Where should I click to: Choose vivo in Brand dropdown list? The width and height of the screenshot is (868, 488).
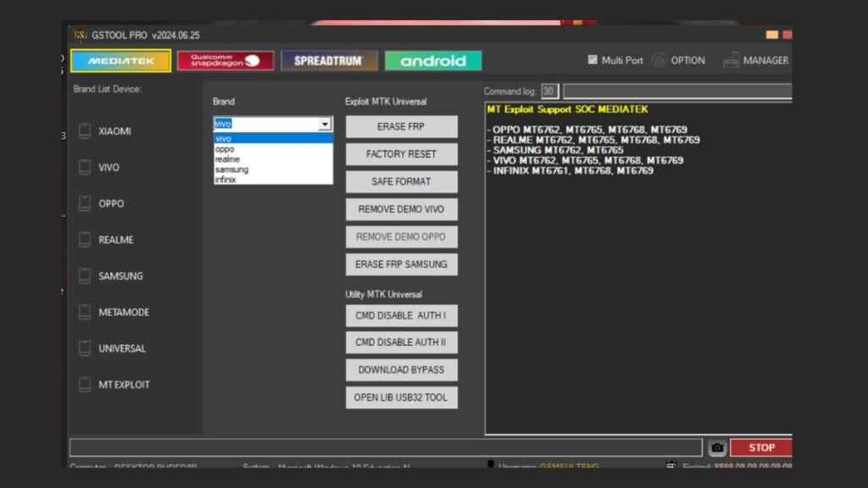coord(274,138)
